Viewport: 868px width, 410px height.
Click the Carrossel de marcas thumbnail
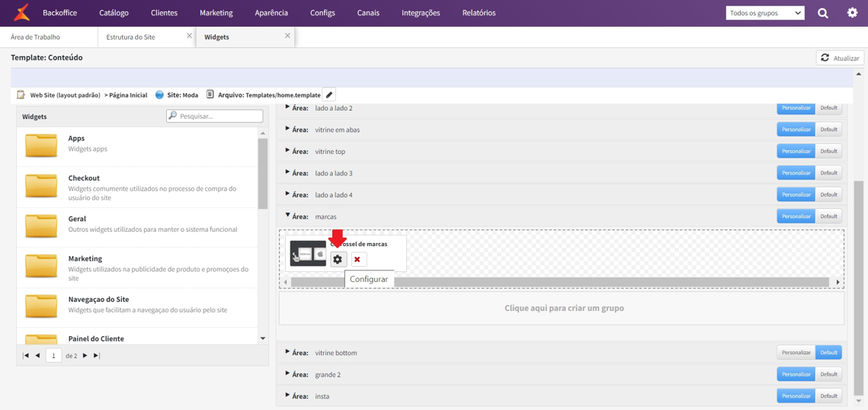[308, 254]
